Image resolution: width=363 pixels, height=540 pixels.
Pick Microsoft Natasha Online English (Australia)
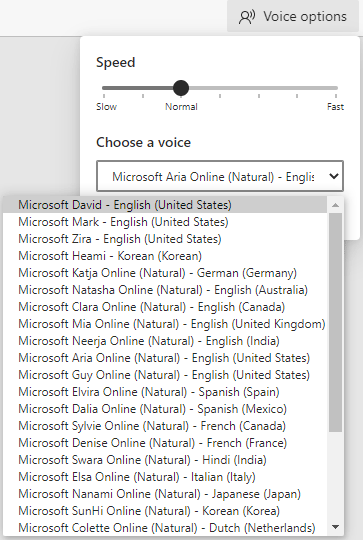[165, 290]
